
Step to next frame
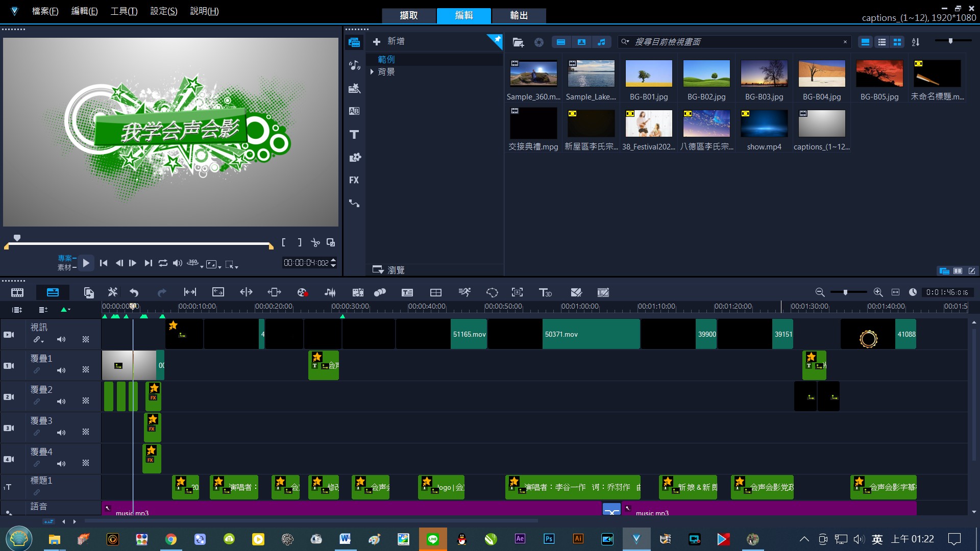(x=133, y=263)
